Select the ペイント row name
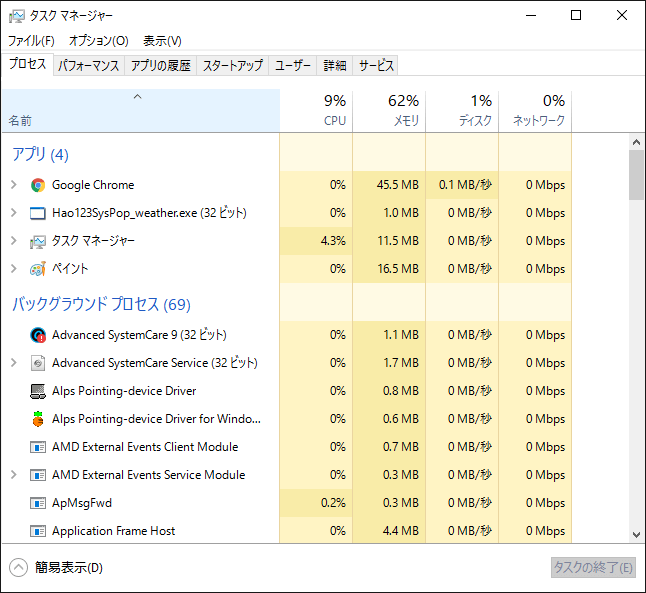 coord(70,269)
